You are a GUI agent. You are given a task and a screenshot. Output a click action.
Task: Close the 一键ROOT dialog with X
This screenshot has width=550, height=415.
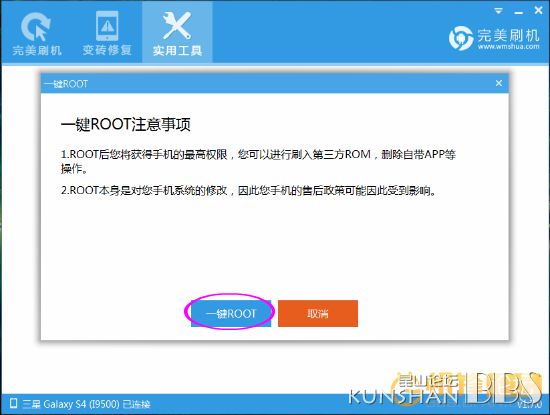(499, 83)
